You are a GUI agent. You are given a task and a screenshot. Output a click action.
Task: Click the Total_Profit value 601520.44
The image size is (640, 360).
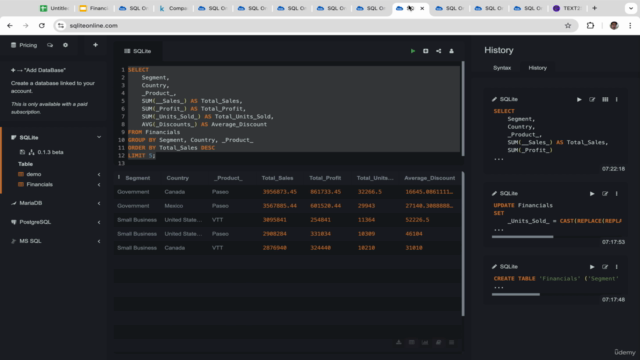pyautogui.click(x=325, y=206)
